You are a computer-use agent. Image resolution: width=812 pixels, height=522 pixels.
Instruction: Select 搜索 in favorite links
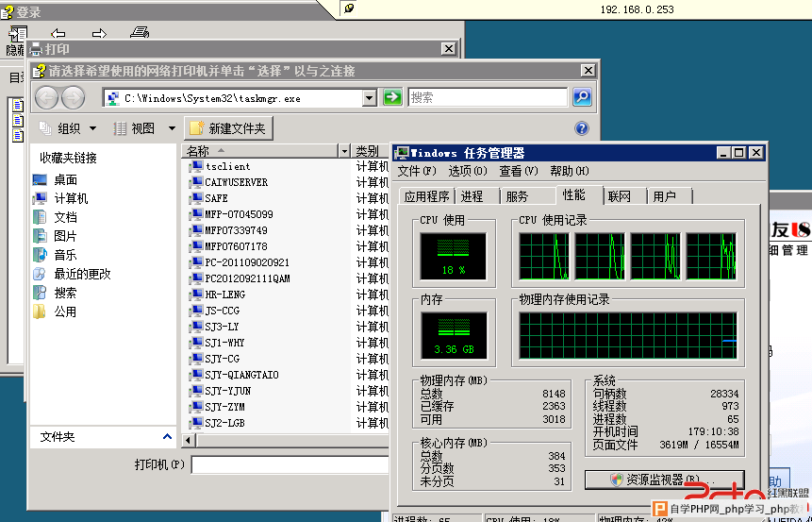pos(55,293)
